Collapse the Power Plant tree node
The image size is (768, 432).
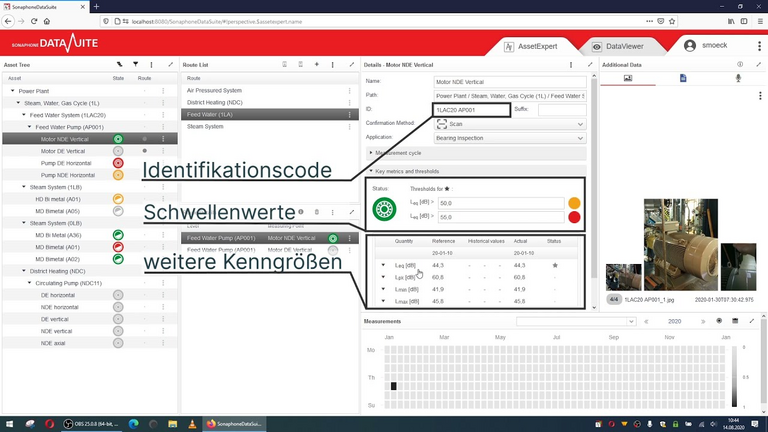13,91
